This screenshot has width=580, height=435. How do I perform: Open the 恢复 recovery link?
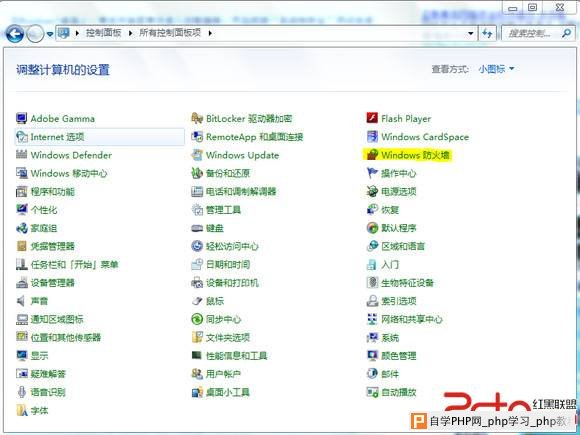tap(390, 210)
